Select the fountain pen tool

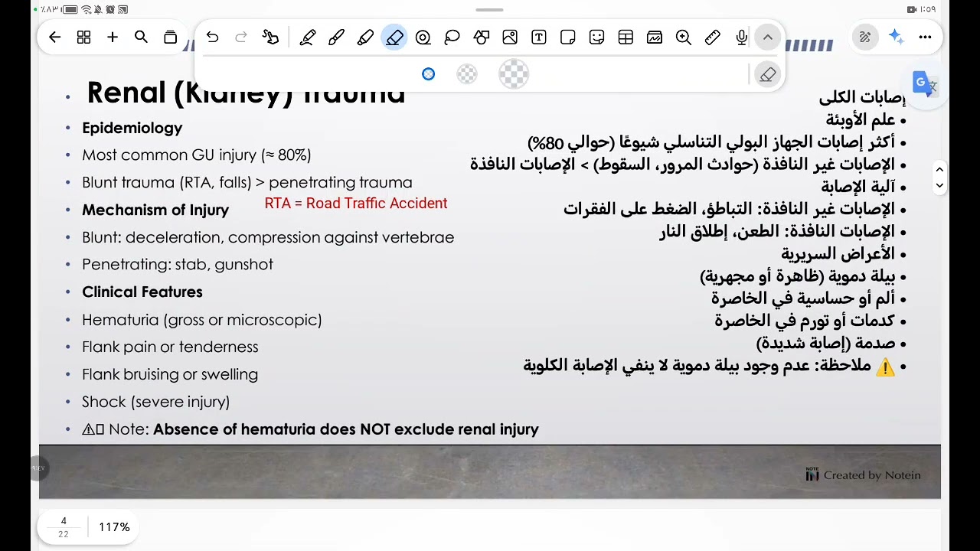pyautogui.click(x=308, y=37)
